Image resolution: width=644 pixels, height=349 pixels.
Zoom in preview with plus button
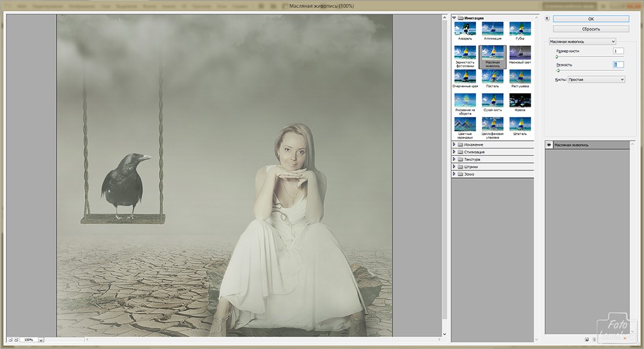point(16,340)
